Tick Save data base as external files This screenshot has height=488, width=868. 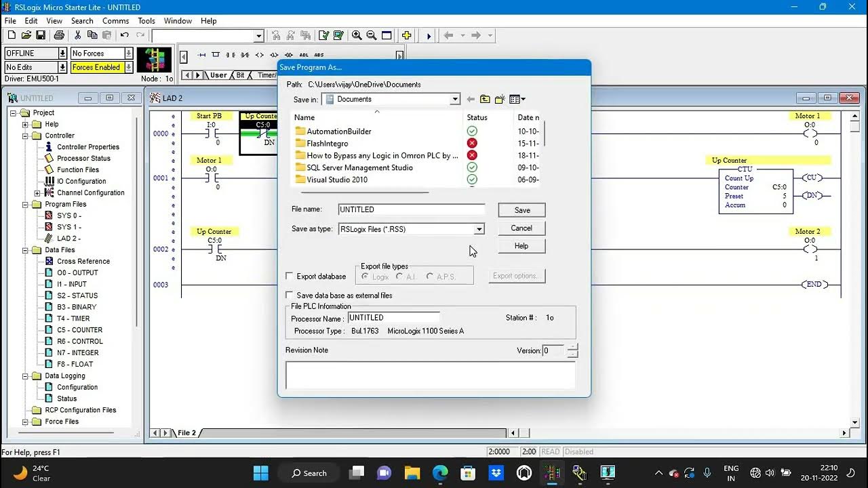pyautogui.click(x=290, y=295)
